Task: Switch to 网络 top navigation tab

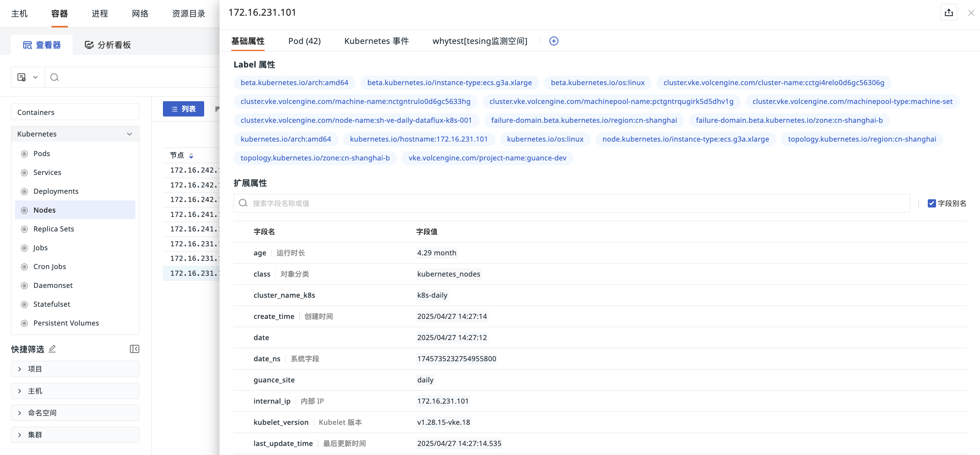Action: click(x=140, y=14)
